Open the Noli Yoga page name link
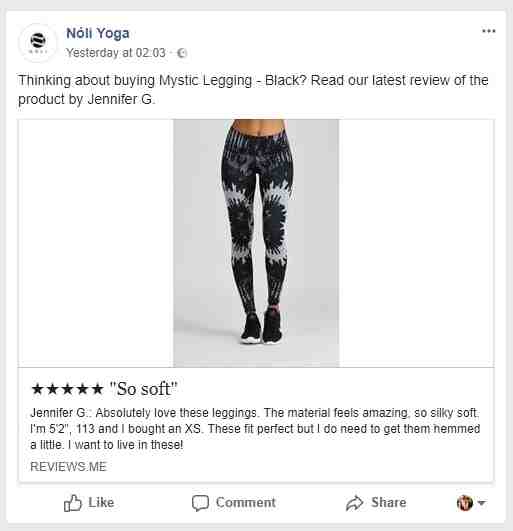 click(98, 33)
